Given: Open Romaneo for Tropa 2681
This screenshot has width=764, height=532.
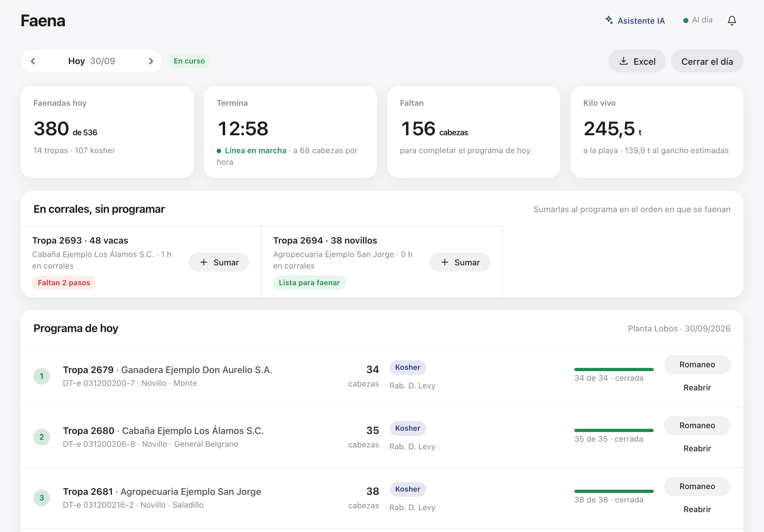Looking at the screenshot, I should point(697,486).
